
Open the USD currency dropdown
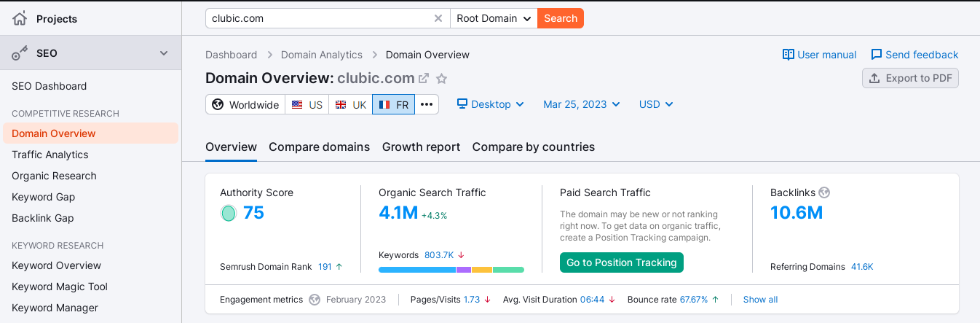656,104
